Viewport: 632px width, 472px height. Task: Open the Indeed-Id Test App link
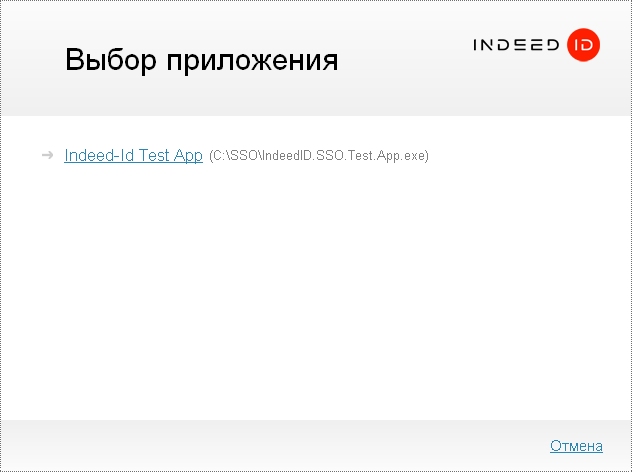coord(133,156)
